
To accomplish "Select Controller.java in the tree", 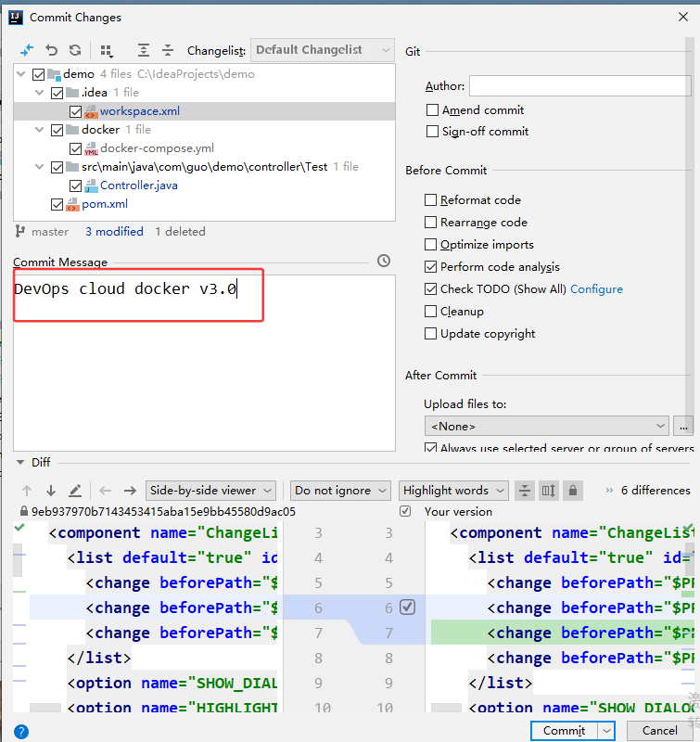I will 138,185.
